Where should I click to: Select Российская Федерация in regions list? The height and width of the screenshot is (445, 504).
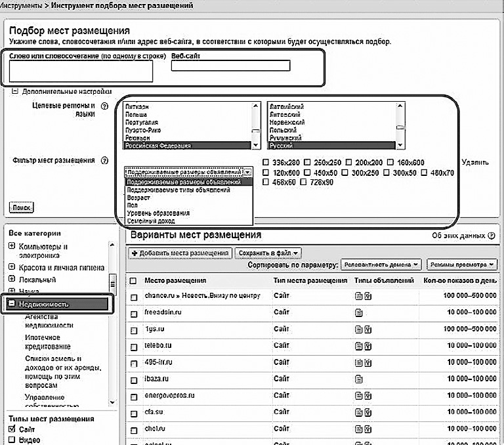(188, 146)
